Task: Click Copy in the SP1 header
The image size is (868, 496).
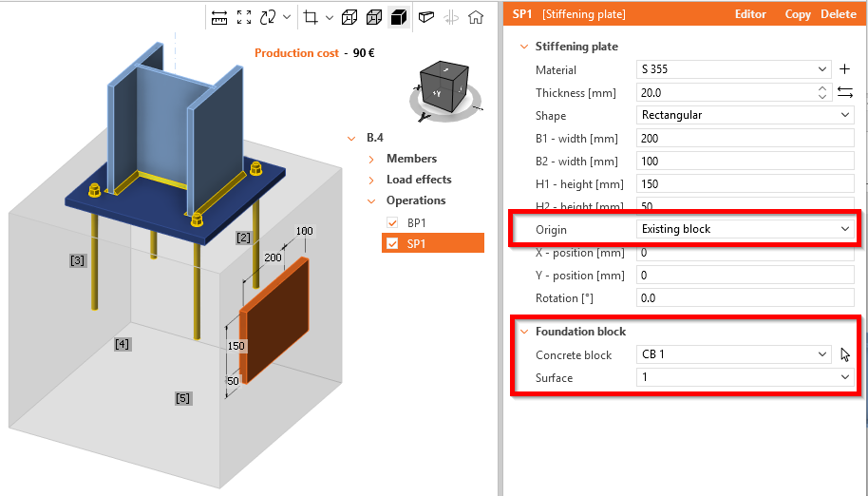Action: tap(797, 14)
